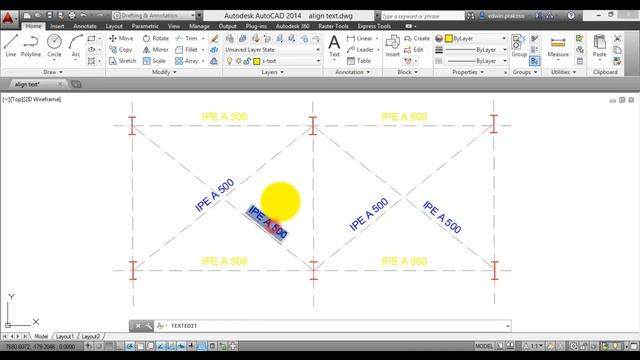This screenshot has width=640, height=360.
Task: Close the align text drawing tab
Action: (x=60, y=84)
